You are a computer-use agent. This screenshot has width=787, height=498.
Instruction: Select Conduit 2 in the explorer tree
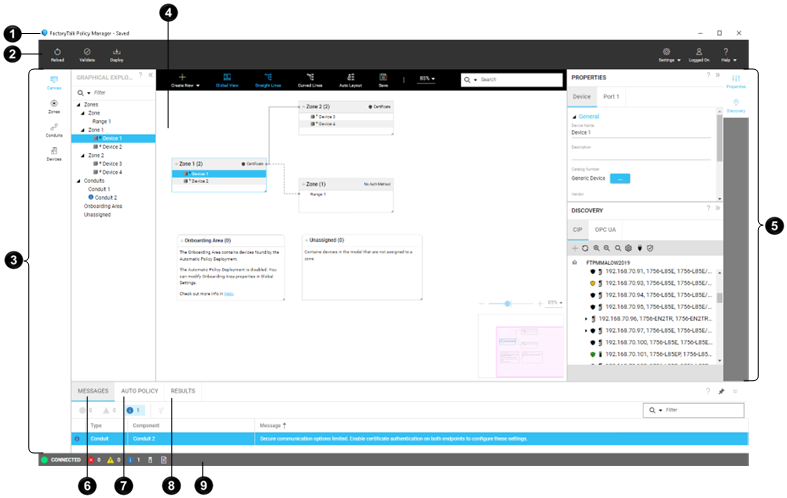(103, 198)
